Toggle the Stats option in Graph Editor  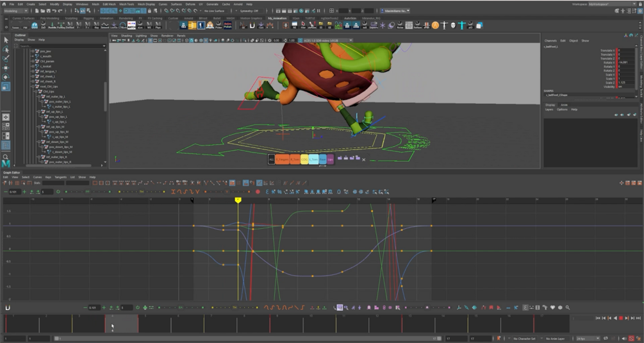coord(37,183)
